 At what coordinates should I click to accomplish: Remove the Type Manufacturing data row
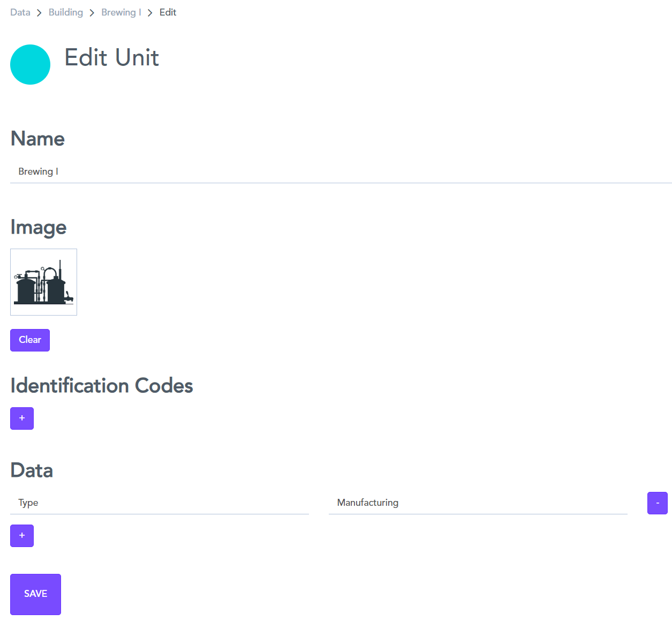coord(657,503)
